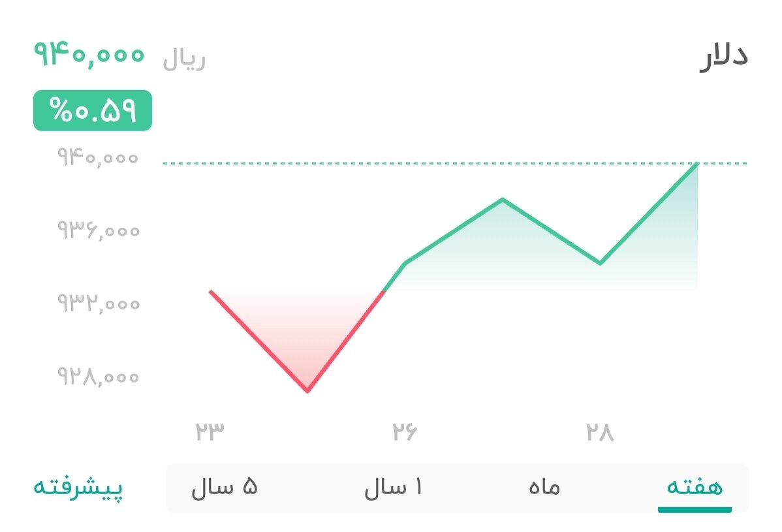The image size is (782, 532).
Task: Switch to the هفته (week) tab
Action: tap(693, 486)
